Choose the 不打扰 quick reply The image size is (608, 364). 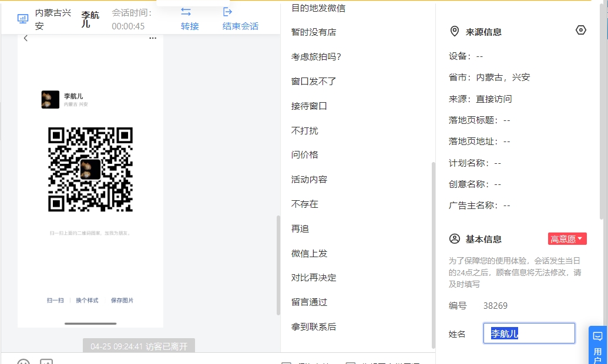click(305, 131)
